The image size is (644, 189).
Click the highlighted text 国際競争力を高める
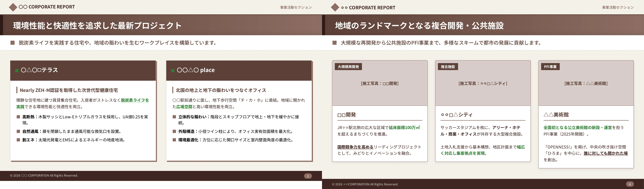tap(355, 147)
